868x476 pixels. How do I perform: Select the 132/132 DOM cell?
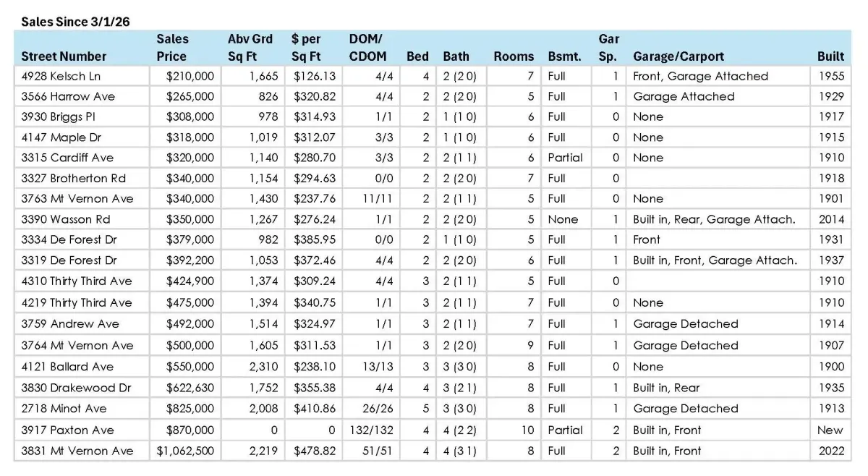coord(371,430)
